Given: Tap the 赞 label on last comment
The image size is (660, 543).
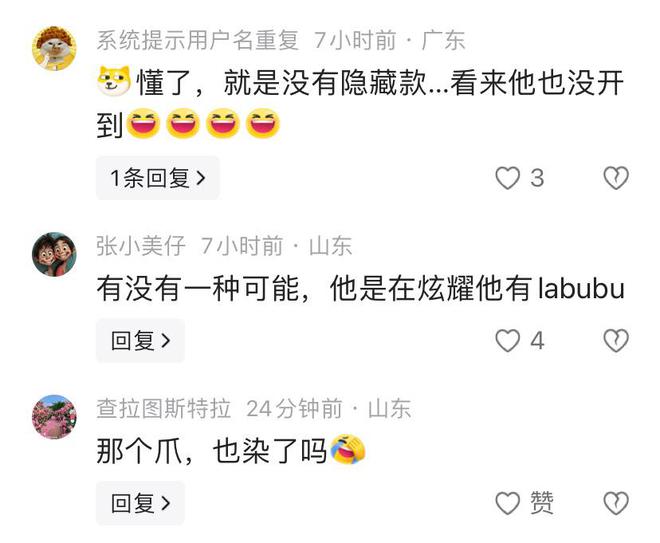Looking at the screenshot, I should [x=542, y=503].
